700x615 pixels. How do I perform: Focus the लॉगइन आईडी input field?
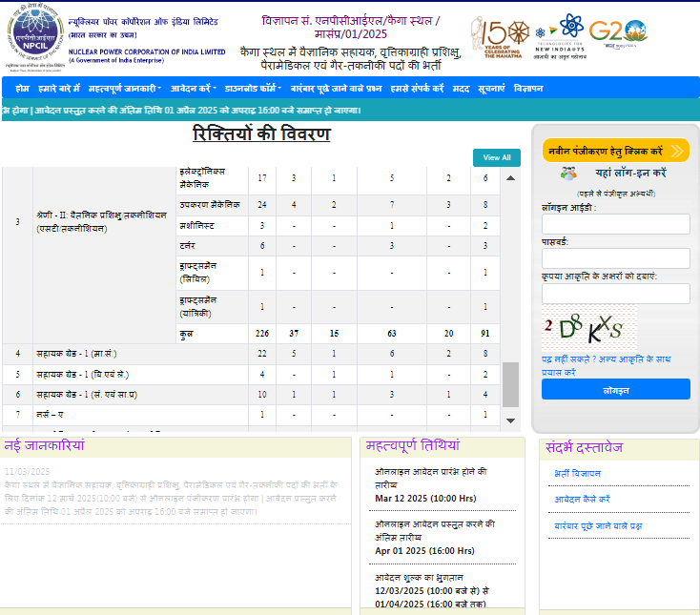pos(615,224)
